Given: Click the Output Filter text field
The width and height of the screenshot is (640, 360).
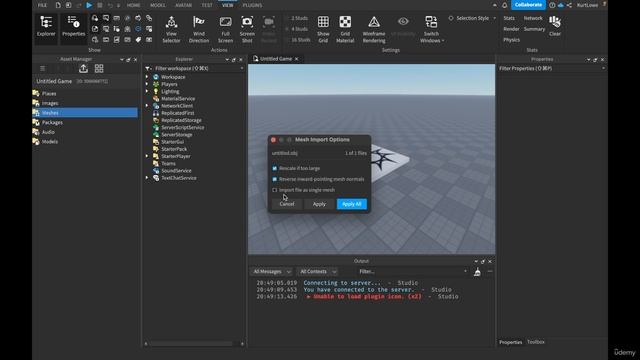Looking at the screenshot, I should (x=411, y=271).
